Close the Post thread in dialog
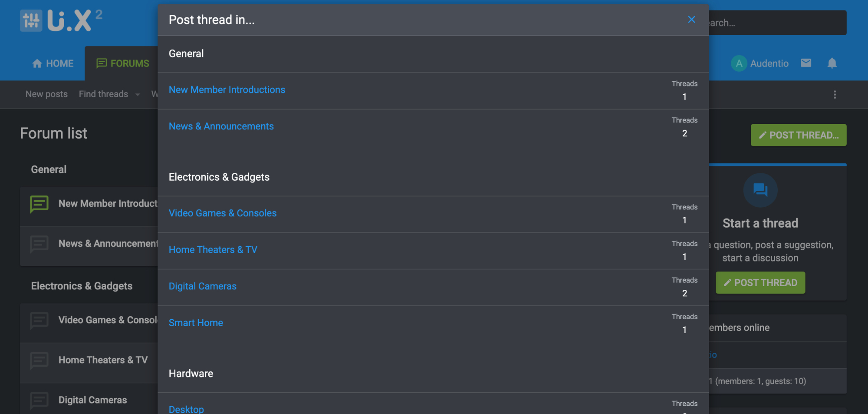The height and width of the screenshot is (414, 868). coord(691,20)
